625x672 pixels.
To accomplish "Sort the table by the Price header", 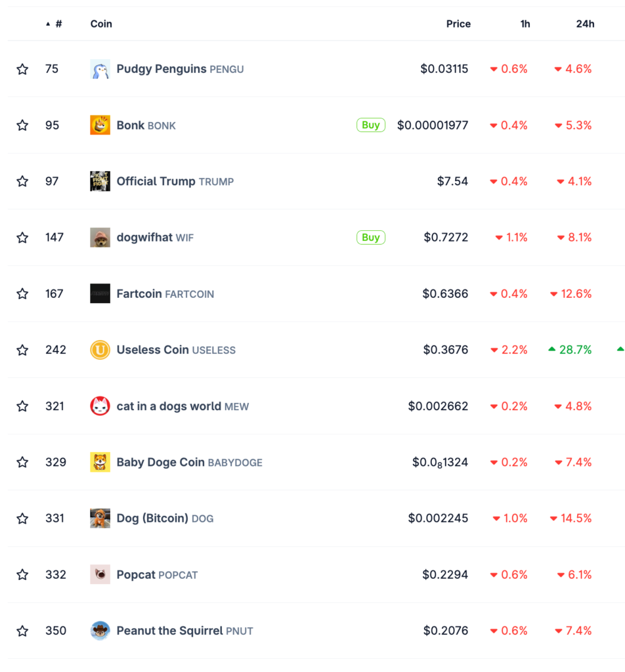I will tap(458, 24).
